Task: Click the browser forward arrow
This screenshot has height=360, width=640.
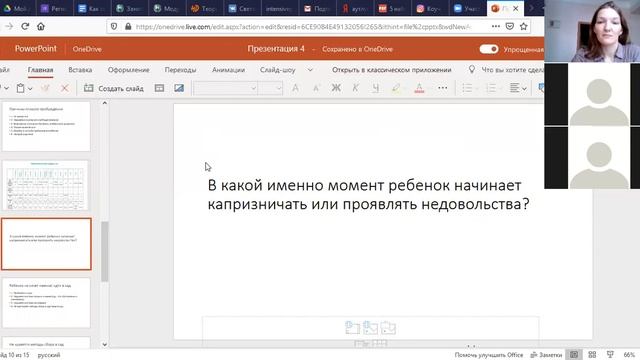Action: pos(9,27)
